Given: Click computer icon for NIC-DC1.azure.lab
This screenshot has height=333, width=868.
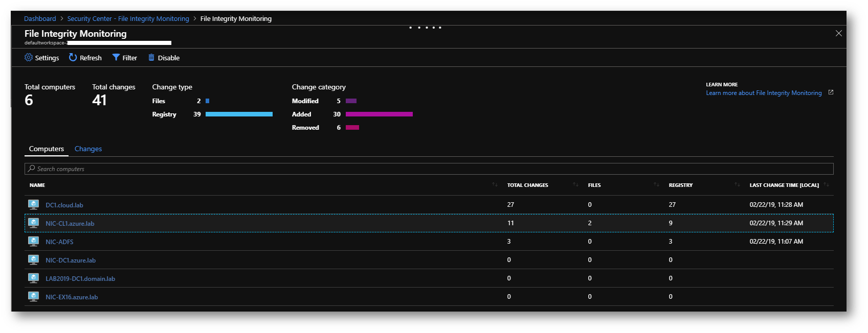Looking at the screenshot, I should 34,260.
